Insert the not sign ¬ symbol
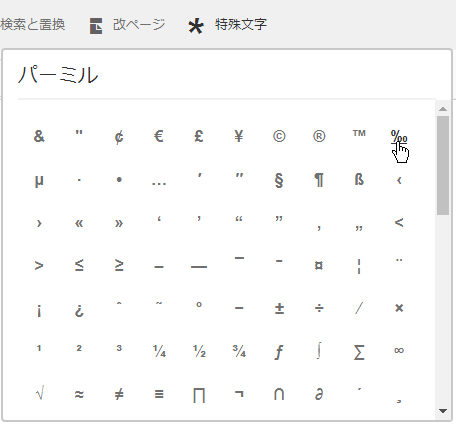This screenshot has height=424, width=456. tap(239, 395)
